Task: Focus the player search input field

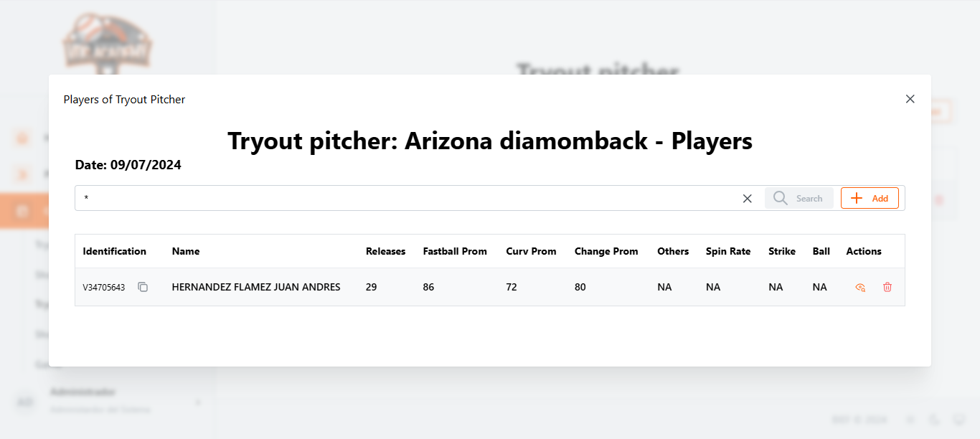Action: pos(409,199)
